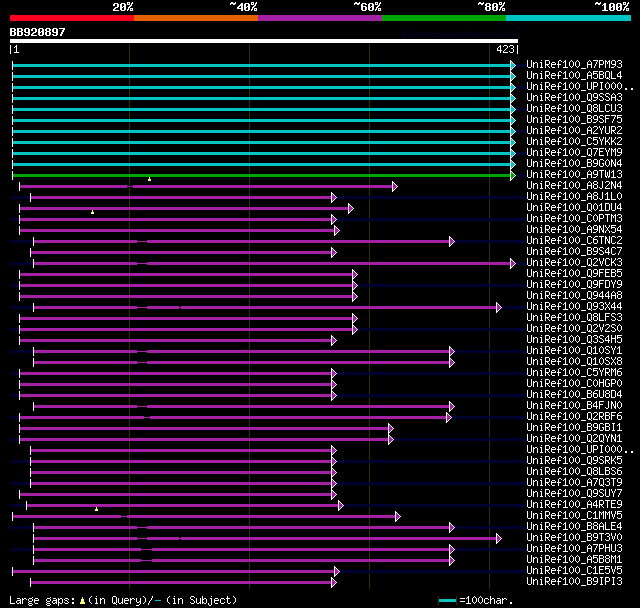Click the yellow gap marker below the A4RTE9 bar
This screenshot has height=608, width=640.
coord(96,509)
